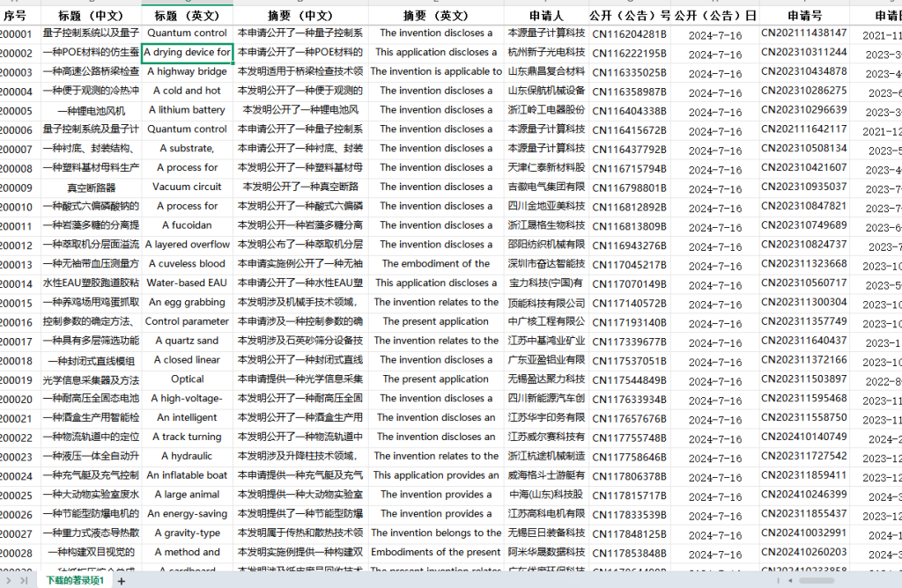This screenshot has height=588, width=902.
Task: Select the 摘要（英文） header cell
Action: point(436,16)
